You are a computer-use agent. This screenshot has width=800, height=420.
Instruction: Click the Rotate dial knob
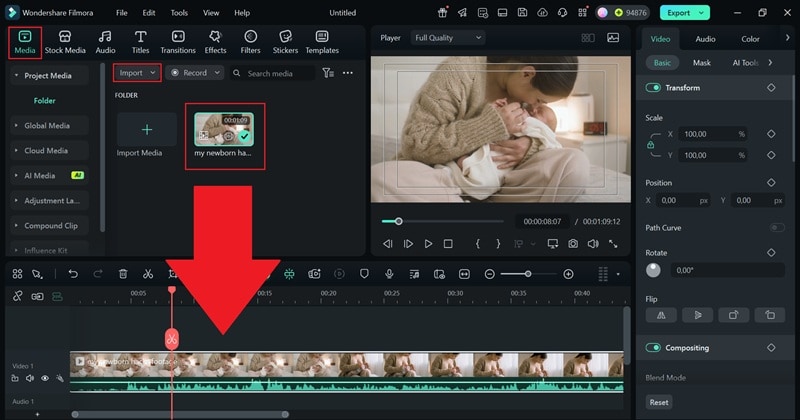coord(653,270)
